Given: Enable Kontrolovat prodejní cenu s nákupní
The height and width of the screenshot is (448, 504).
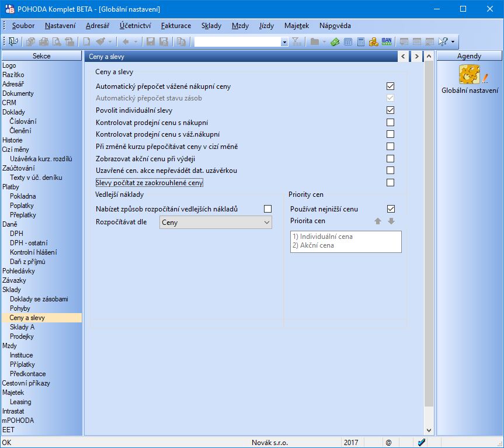Looking at the screenshot, I should coord(390,123).
